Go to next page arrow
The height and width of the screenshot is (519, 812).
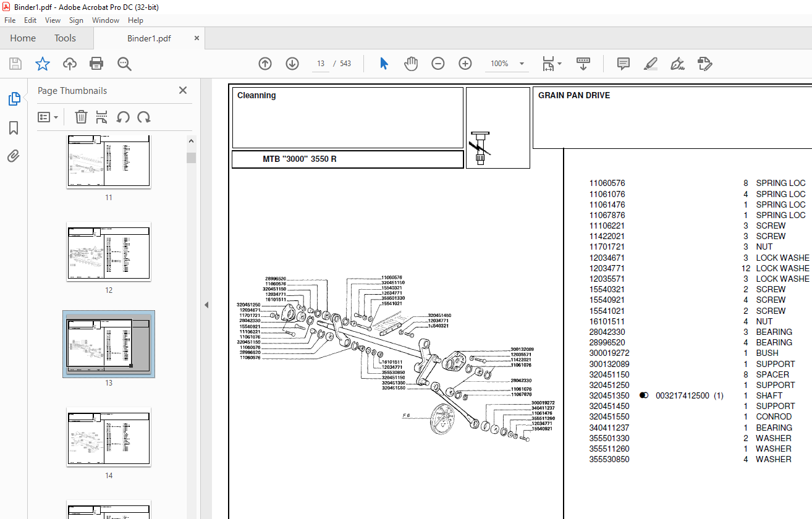click(292, 64)
